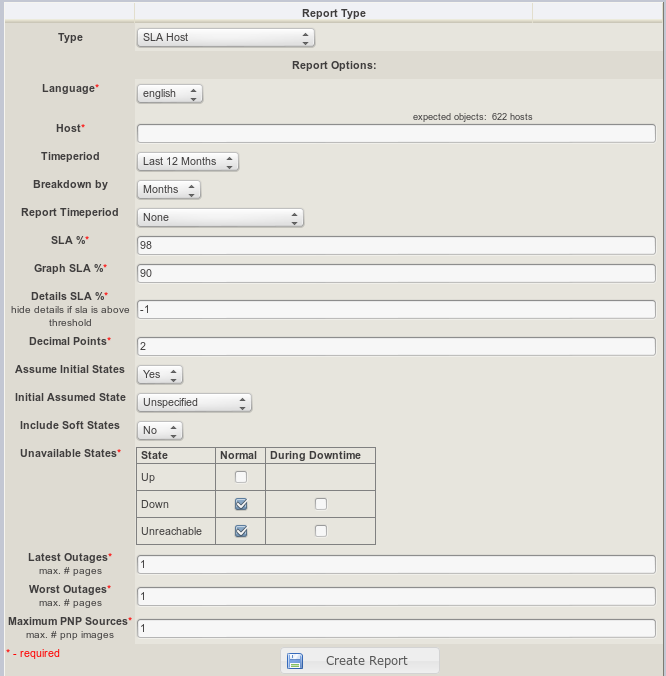Open the Breakdown by Months dropdown
The image size is (666, 676).
168,190
